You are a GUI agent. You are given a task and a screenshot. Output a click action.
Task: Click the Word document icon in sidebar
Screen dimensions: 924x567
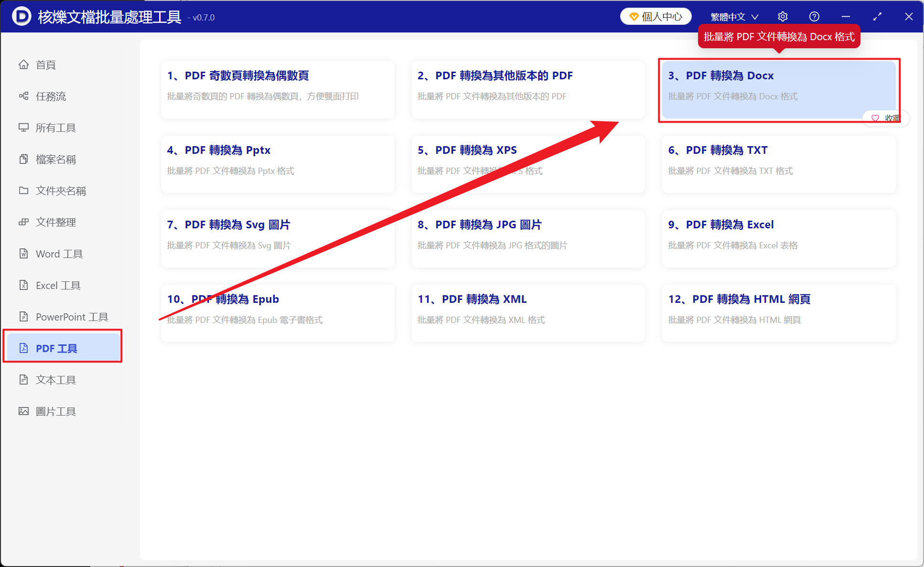pos(23,254)
